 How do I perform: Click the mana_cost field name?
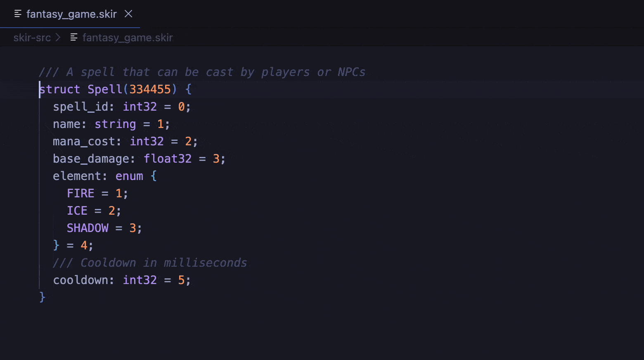coord(84,142)
